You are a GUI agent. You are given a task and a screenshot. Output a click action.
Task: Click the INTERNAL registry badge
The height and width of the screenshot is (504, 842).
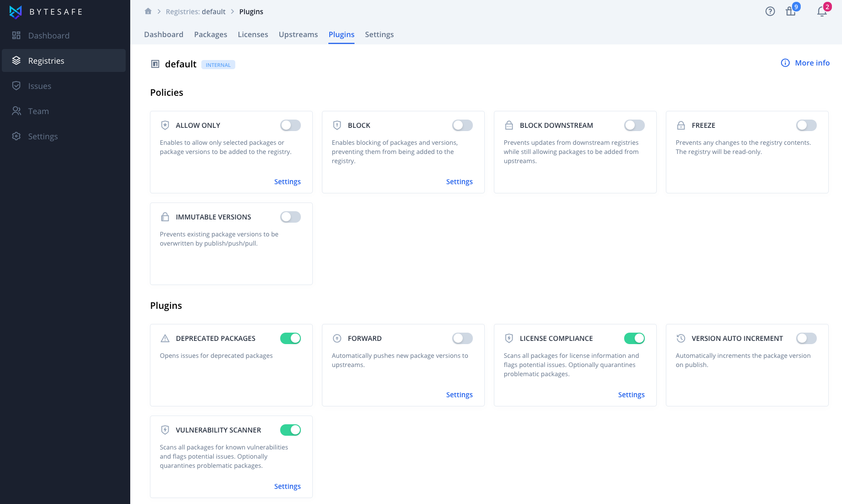point(218,65)
